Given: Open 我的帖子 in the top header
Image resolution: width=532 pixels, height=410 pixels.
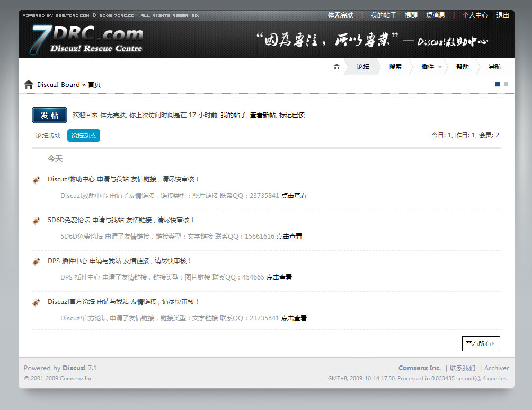Looking at the screenshot, I should [x=383, y=15].
